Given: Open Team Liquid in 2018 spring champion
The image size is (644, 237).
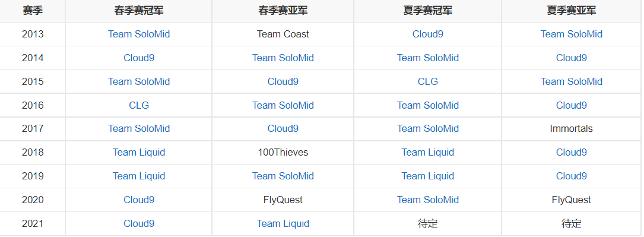Looking at the screenshot, I should 139,153.
